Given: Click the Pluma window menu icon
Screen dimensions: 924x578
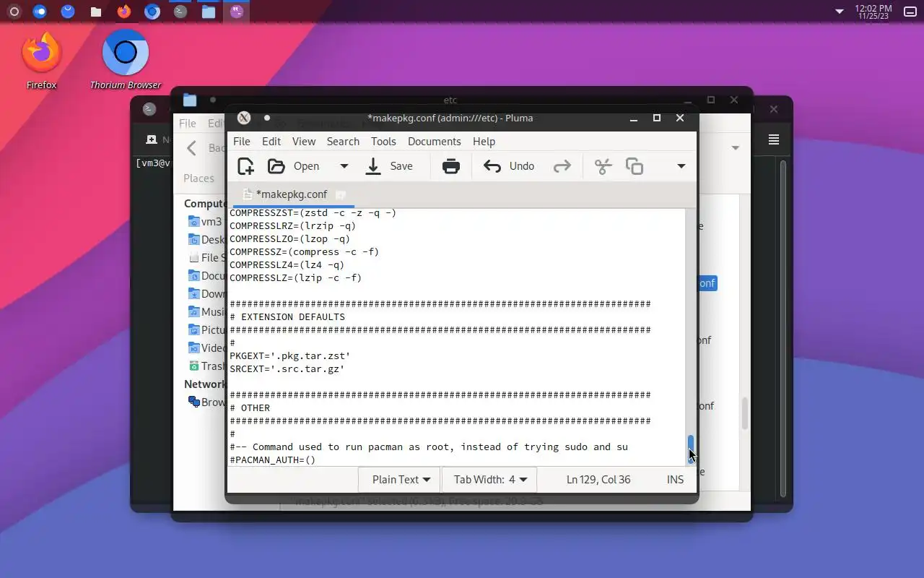Looking at the screenshot, I should [244, 118].
